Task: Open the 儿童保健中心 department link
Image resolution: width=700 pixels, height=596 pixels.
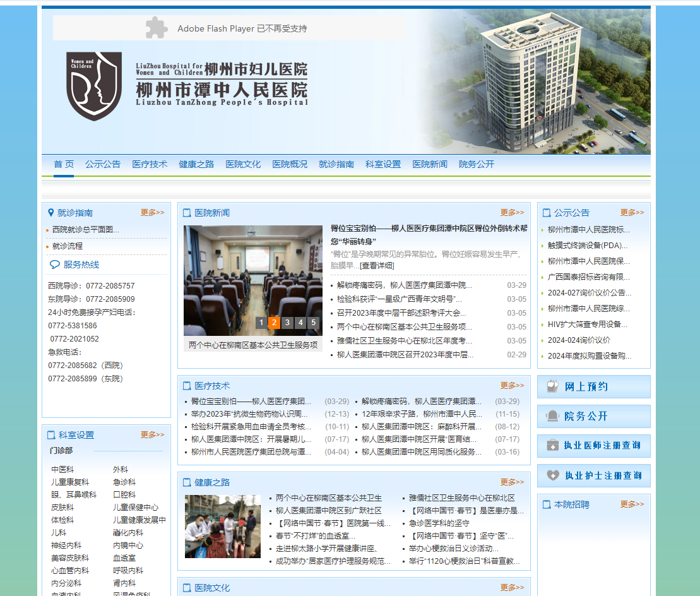Action: click(136, 507)
